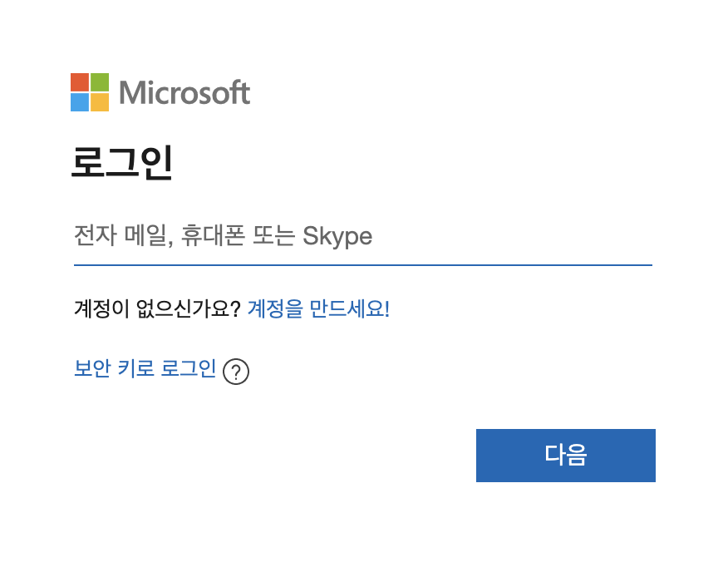728x562 pixels.
Task: Click the Microsoft four-square logo
Action: [90, 90]
